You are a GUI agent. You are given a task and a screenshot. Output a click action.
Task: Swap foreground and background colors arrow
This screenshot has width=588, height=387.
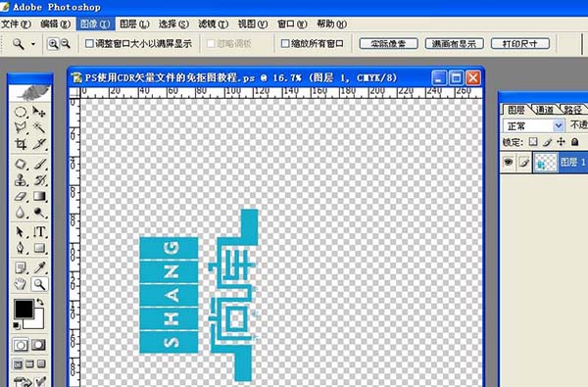[x=40, y=302]
